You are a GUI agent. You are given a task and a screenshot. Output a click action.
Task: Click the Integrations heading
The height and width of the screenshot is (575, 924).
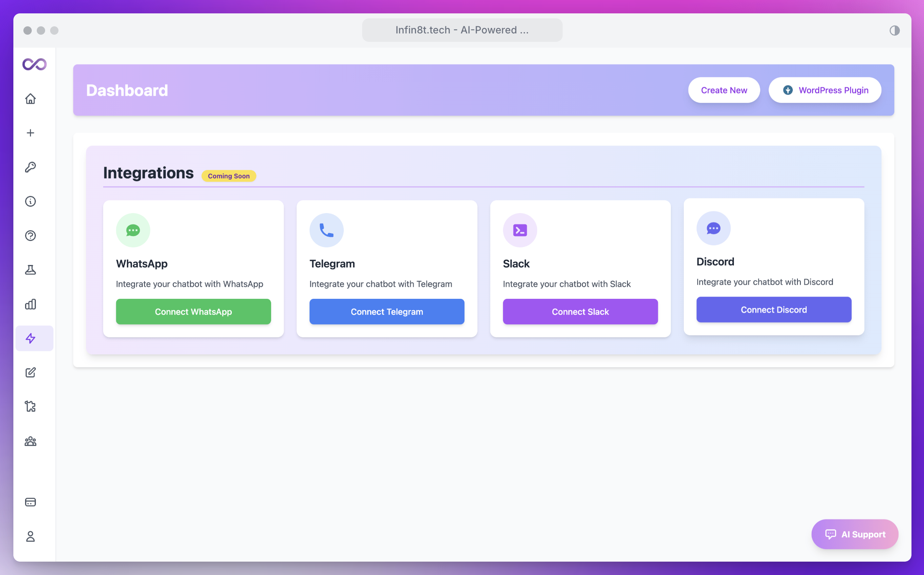[x=148, y=173]
